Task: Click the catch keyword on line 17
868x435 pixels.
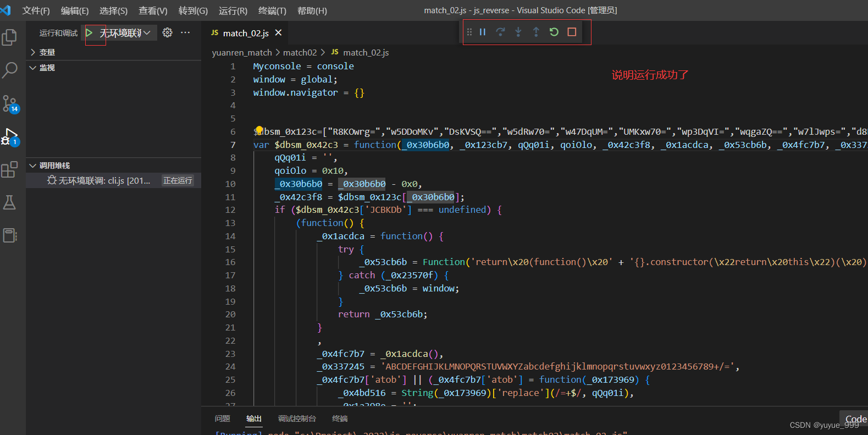Action: 362,275
